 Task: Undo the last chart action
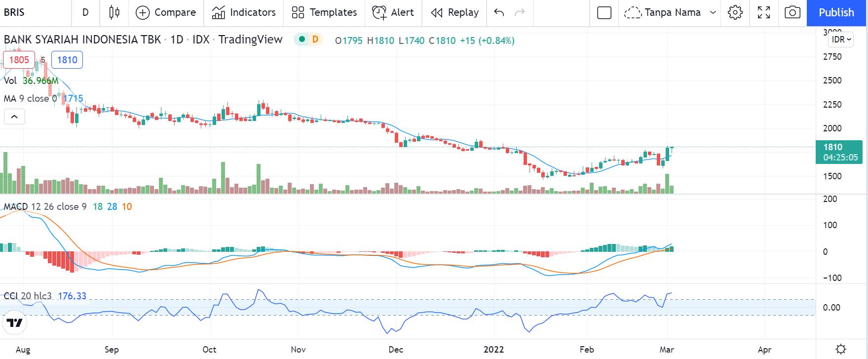tap(499, 12)
